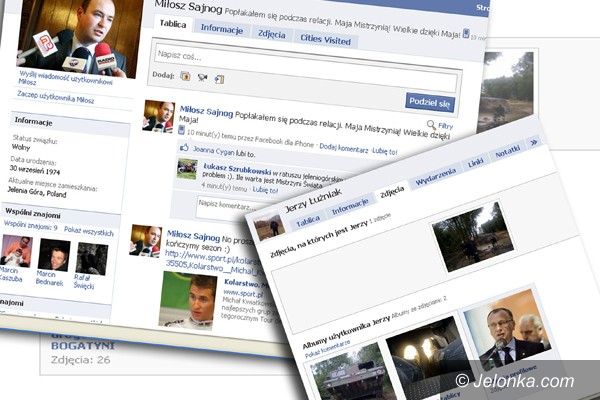
Task: Click 'Lubię to!' under the Maja Mistrzynią post
Action: click(385, 152)
